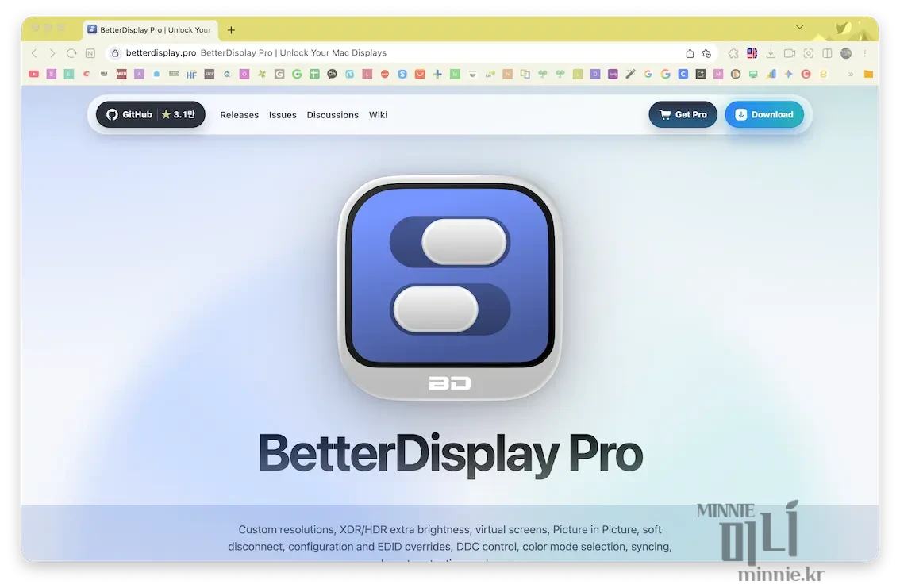
Task: Open the YouTube bookmark icon
Action: [x=34, y=74]
